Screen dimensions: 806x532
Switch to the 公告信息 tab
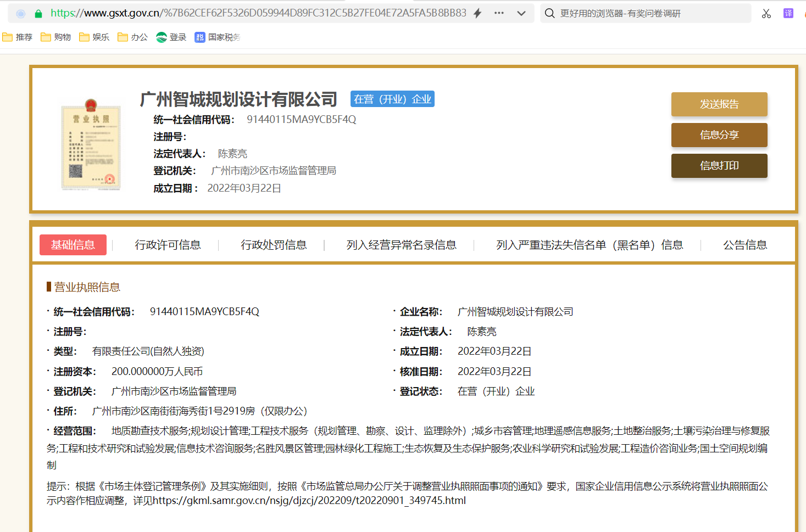745,245
